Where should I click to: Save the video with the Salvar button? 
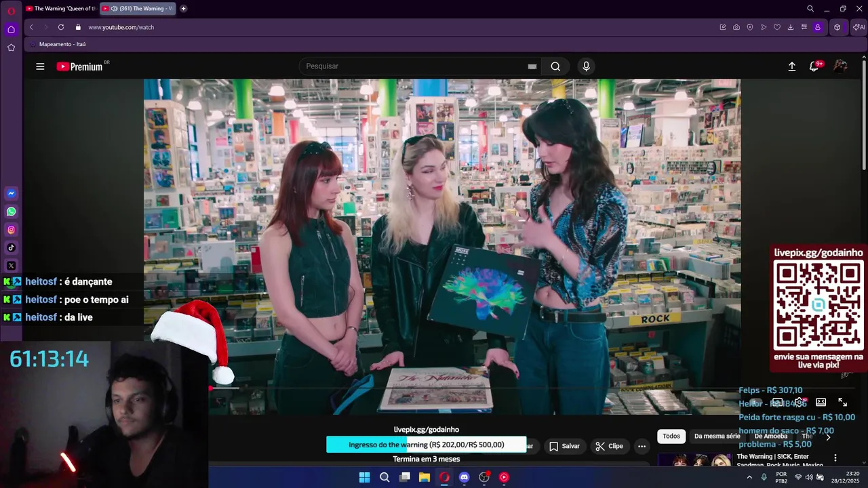point(564,446)
